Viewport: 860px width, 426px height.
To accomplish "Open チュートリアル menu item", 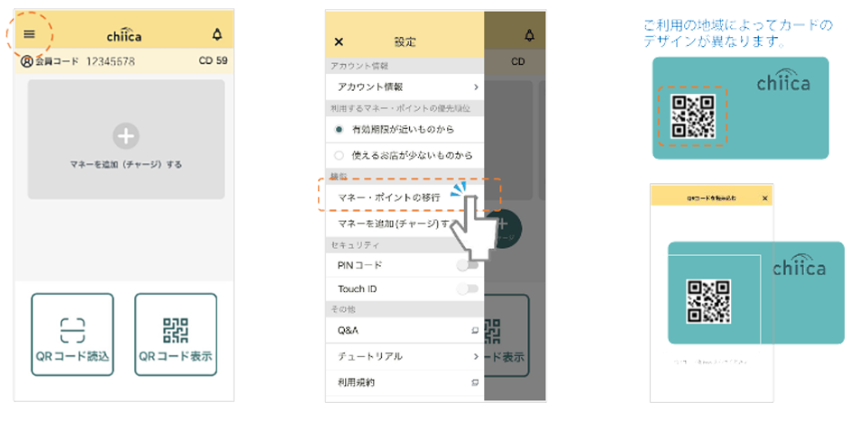I will (x=405, y=356).
